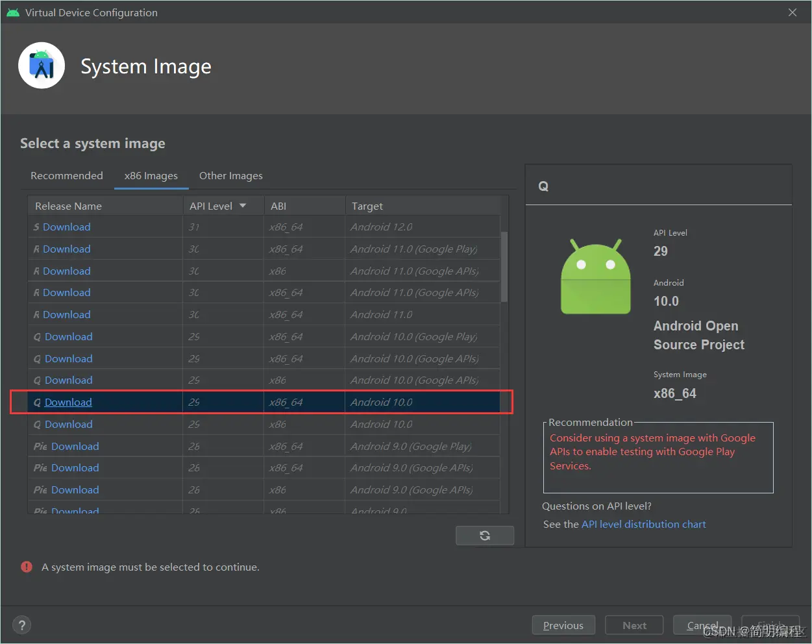Download Q x86 plain Android 10.0 image
This screenshot has height=644, width=812.
(x=68, y=424)
